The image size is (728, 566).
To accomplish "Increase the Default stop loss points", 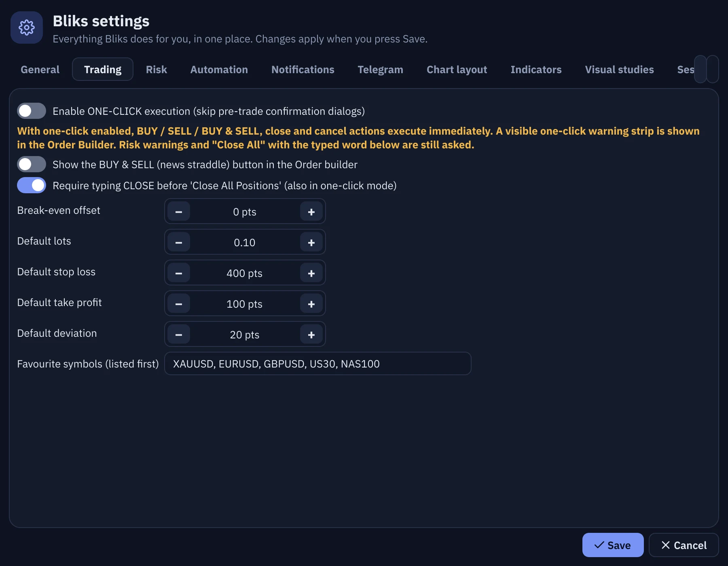I will (x=311, y=273).
